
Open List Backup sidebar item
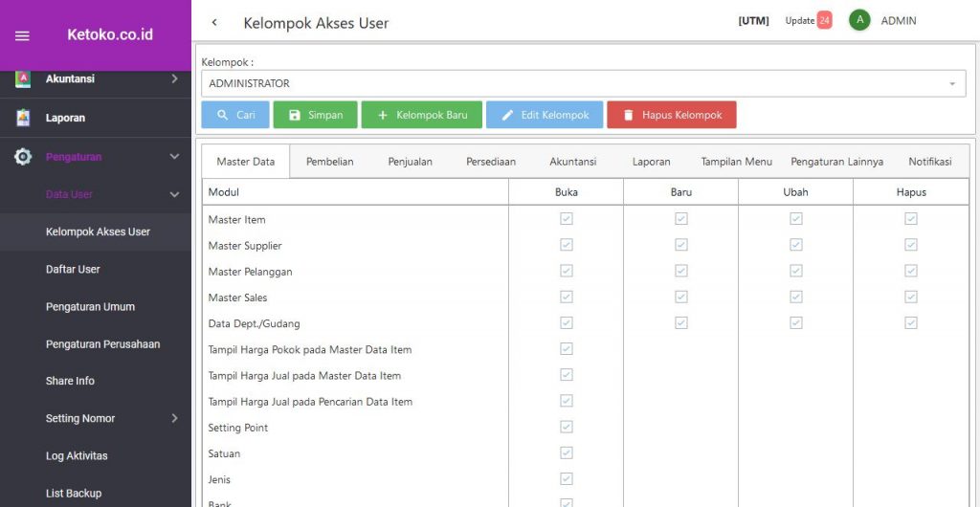(96, 494)
